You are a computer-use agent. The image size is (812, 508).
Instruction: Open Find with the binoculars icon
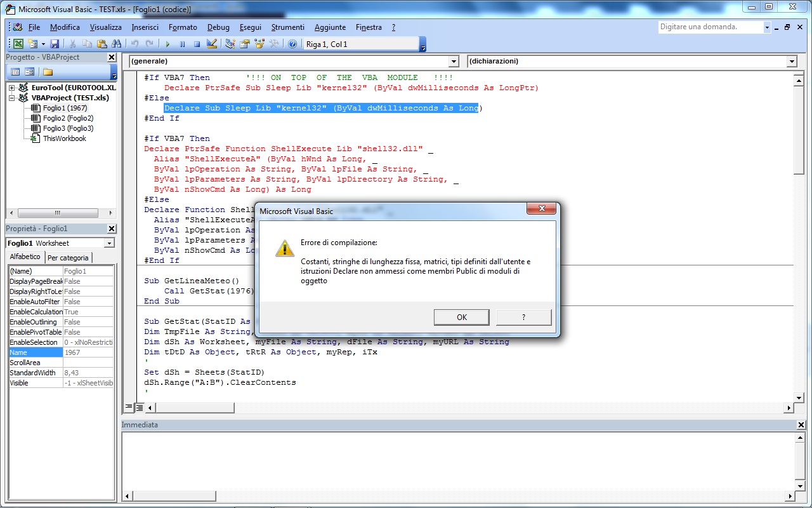tap(116, 44)
